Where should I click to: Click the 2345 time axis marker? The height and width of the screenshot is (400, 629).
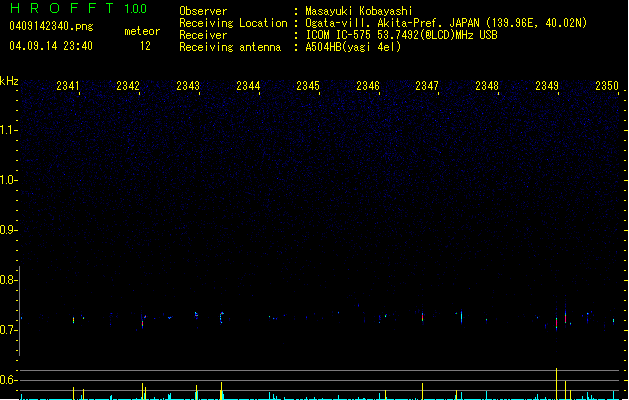point(308,86)
